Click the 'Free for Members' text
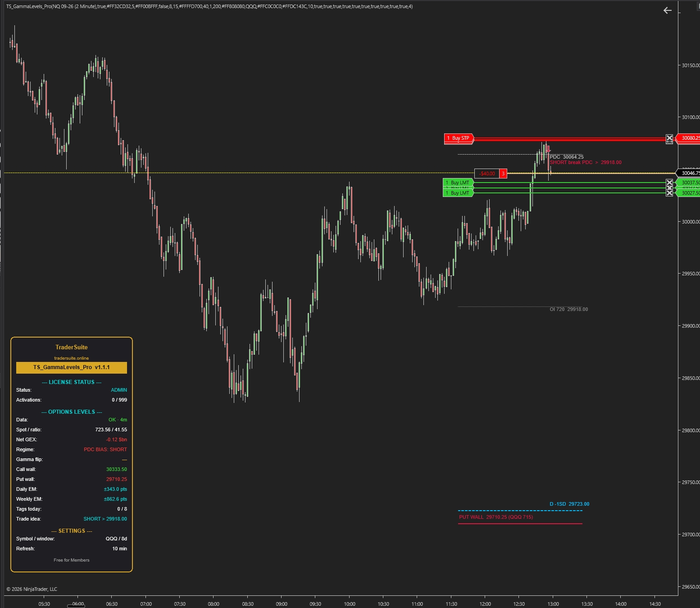 pyautogui.click(x=71, y=560)
